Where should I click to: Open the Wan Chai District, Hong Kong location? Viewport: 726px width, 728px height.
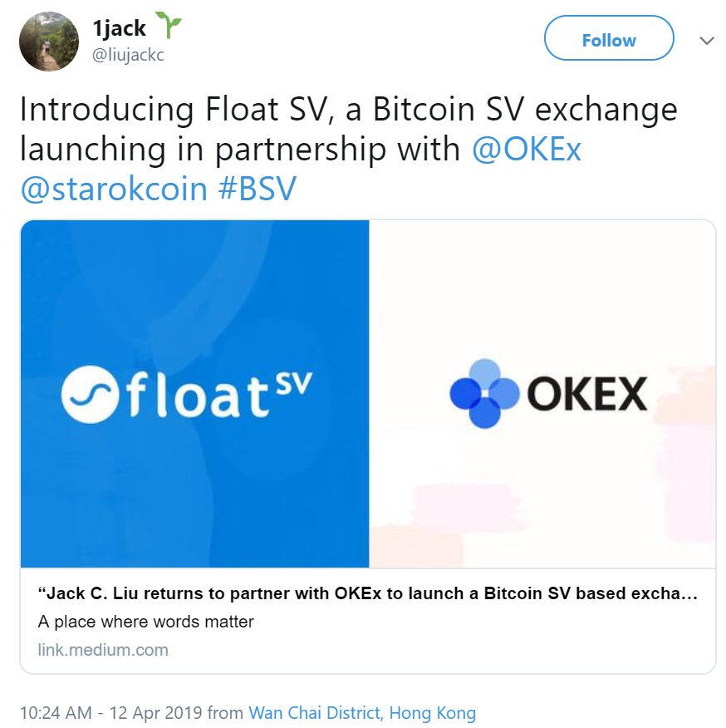point(362,712)
